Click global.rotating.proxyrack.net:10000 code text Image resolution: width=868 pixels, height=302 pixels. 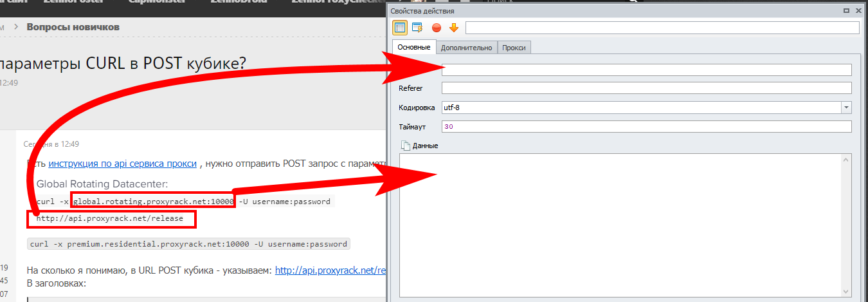(x=154, y=202)
